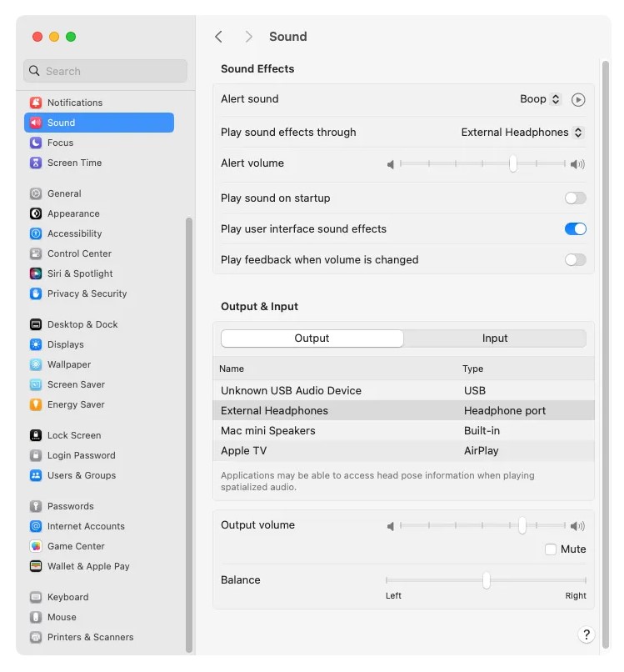Click the Internet Accounts icon
This screenshot has height=672, width=624.
coord(36,526)
